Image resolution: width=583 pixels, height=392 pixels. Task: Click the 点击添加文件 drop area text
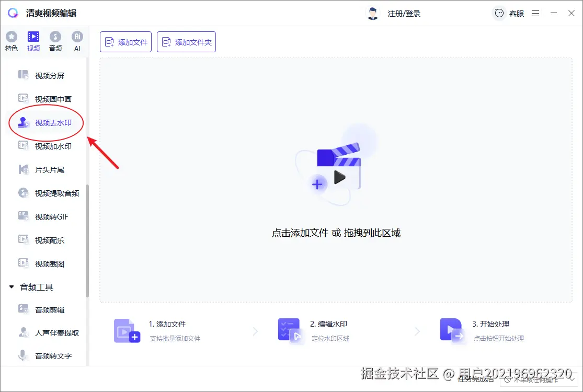(x=336, y=233)
